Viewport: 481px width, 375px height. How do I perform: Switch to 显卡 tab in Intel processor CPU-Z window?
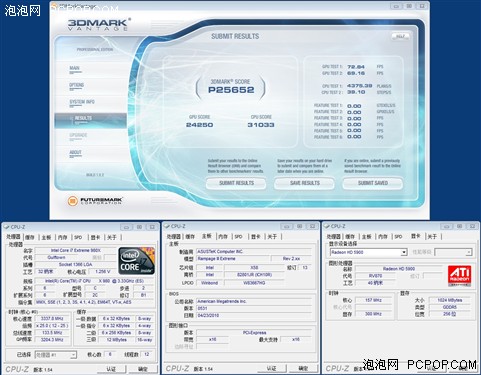pyautogui.click(x=95, y=237)
